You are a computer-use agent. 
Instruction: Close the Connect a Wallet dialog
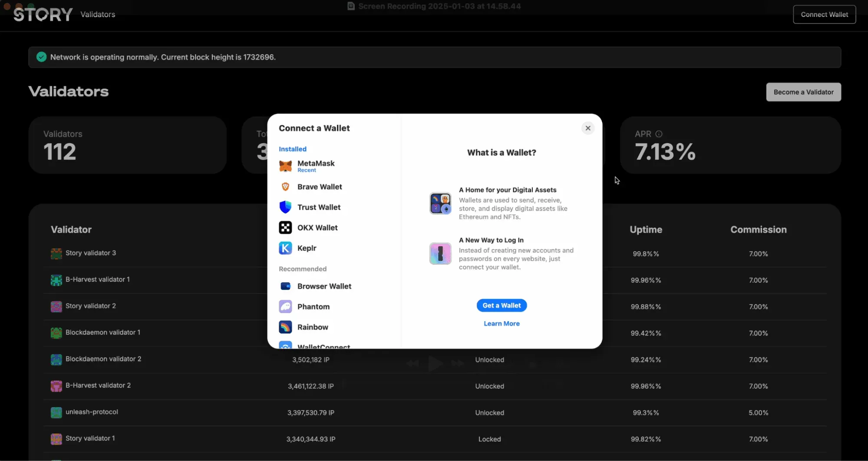tap(588, 128)
